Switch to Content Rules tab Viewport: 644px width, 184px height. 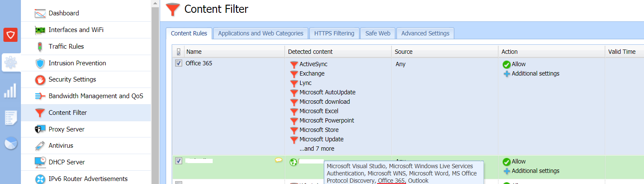(x=189, y=33)
